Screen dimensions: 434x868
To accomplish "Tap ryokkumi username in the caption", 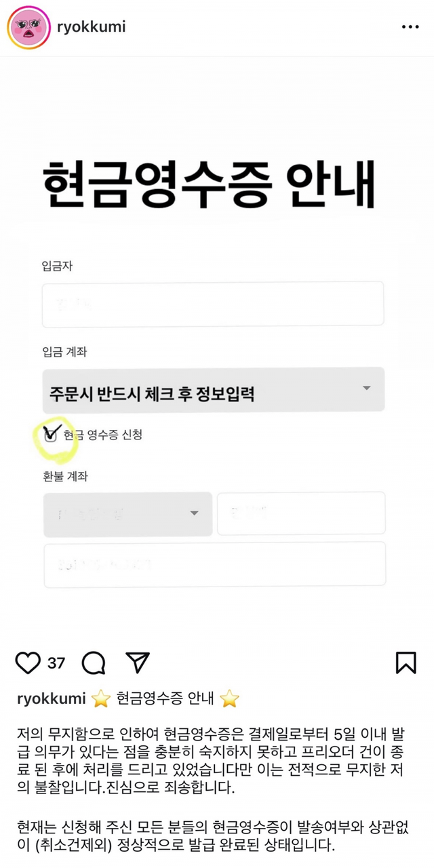I will point(51,698).
